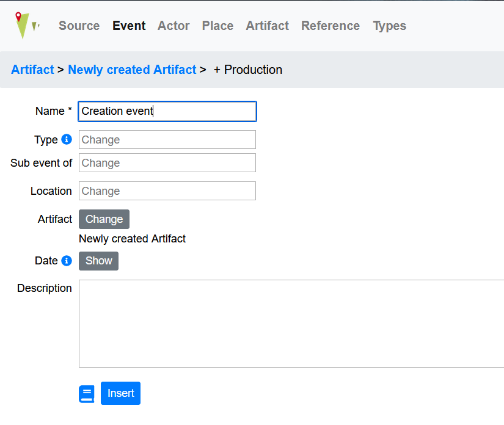
Task: Click the Change button for Artifact
Action: coord(104,219)
